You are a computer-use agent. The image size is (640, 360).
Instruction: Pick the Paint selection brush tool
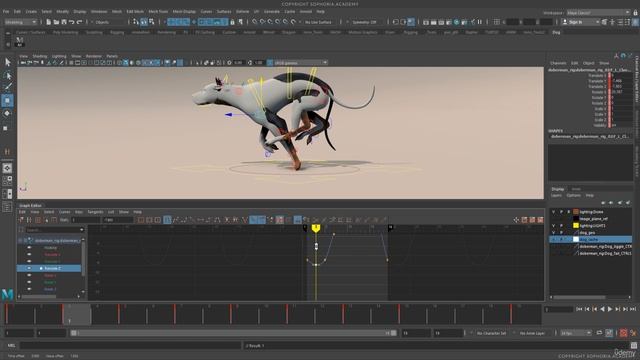(x=7, y=87)
